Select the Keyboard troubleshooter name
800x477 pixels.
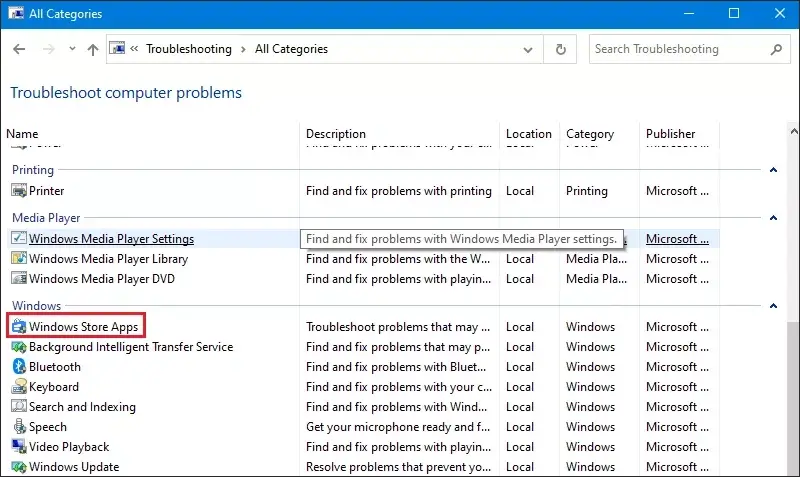point(54,387)
